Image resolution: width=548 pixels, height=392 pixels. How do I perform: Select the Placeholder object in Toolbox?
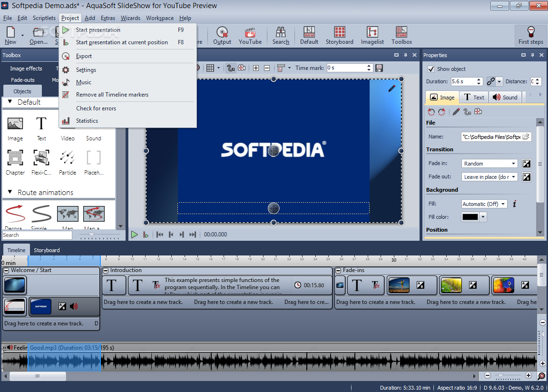click(x=94, y=162)
